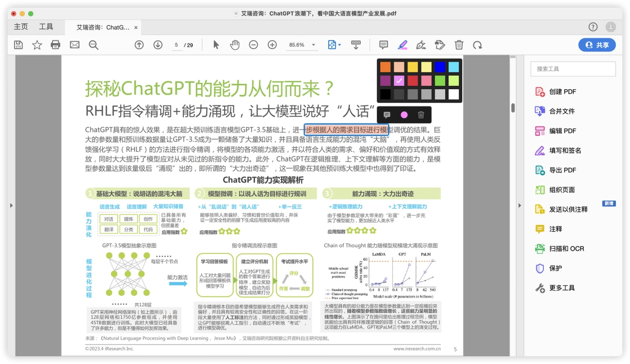Zoom in with the plus circle
This screenshot has width=630, height=364.
272,45
